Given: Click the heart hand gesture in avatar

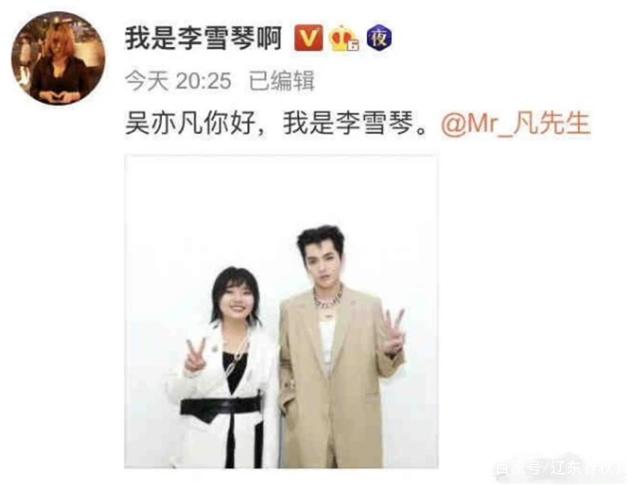Looking at the screenshot, I should 57,97.
